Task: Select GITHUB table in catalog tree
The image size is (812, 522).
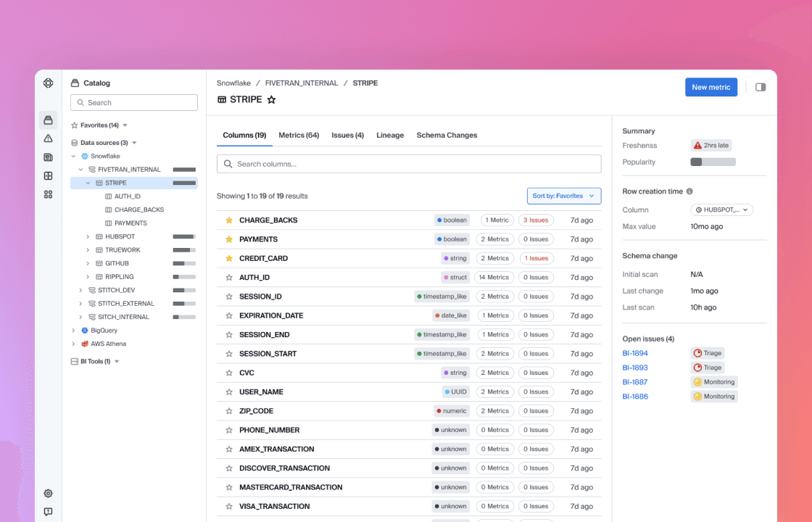Action: click(117, 264)
